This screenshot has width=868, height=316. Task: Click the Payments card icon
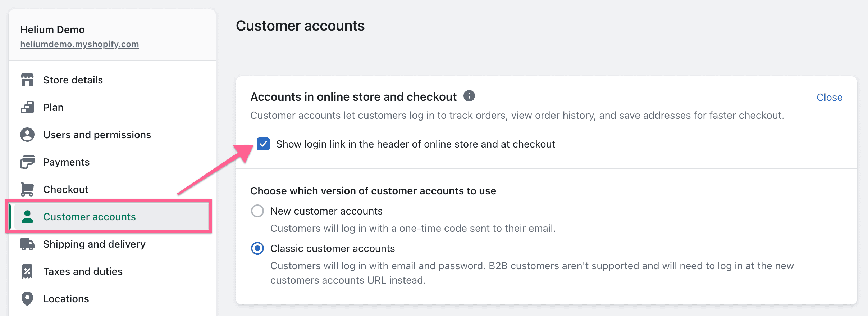click(x=27, y=162)
